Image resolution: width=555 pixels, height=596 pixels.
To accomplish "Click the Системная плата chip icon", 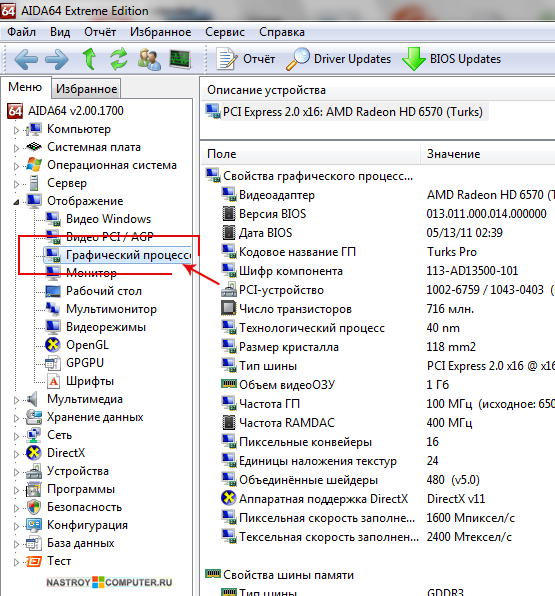I will pyautogui.click(x=34, y=146).
